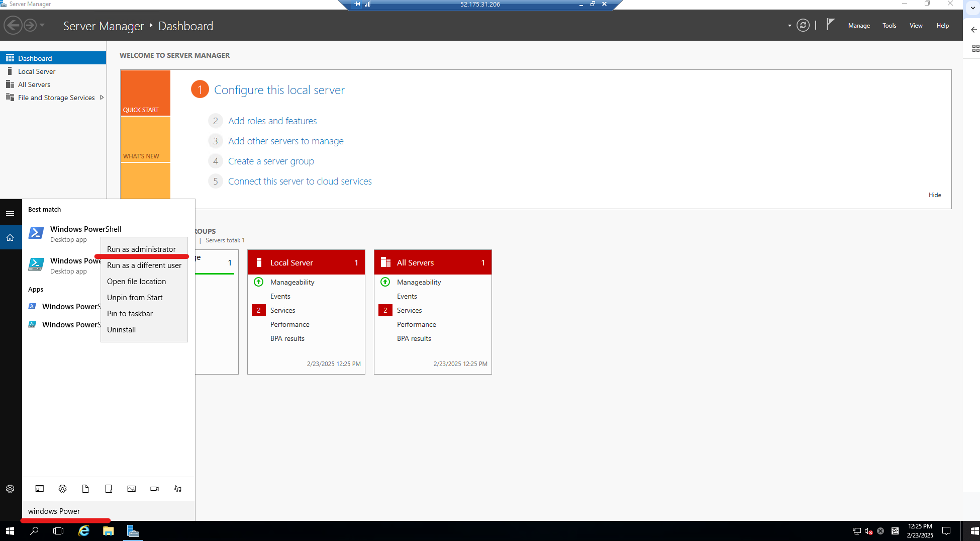
Task: Choose Pin to taskbar
Action: tap(144, 314)
